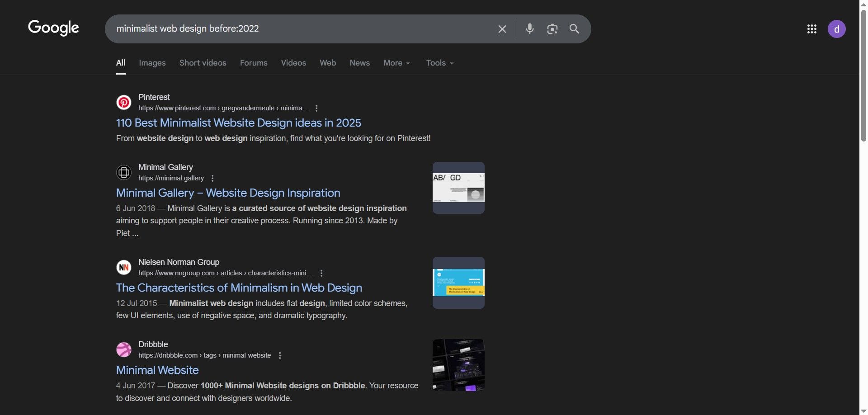Open the account profile avatar
Screen dimensions: 868x415
pos(836,29)
